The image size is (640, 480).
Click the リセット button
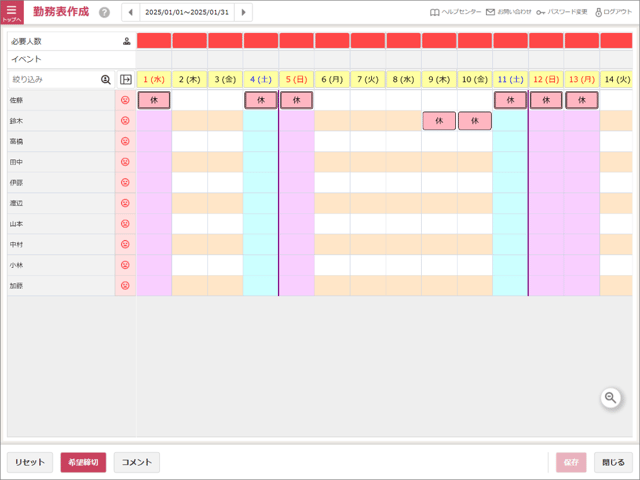click(x=30, y=462)
